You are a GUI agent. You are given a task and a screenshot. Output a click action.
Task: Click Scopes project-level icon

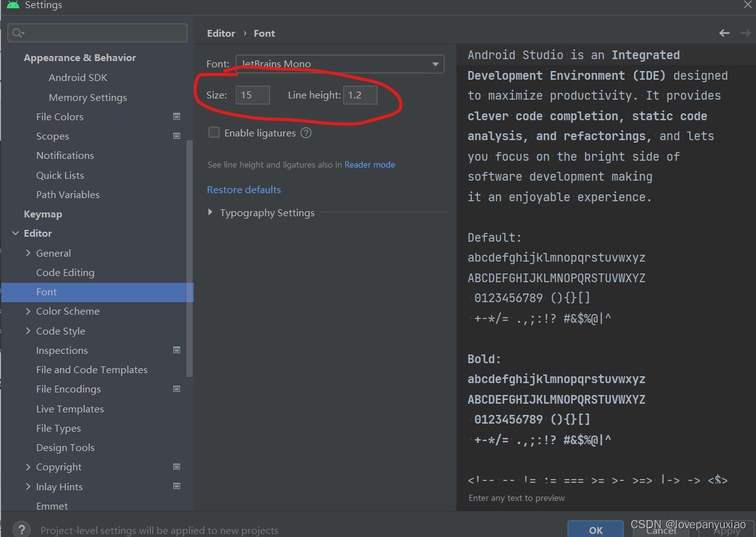click(176, 136)
